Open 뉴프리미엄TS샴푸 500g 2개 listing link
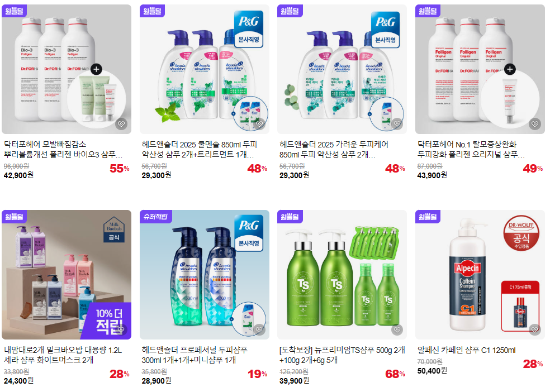 pyautogui.click(x=342, y=355)
